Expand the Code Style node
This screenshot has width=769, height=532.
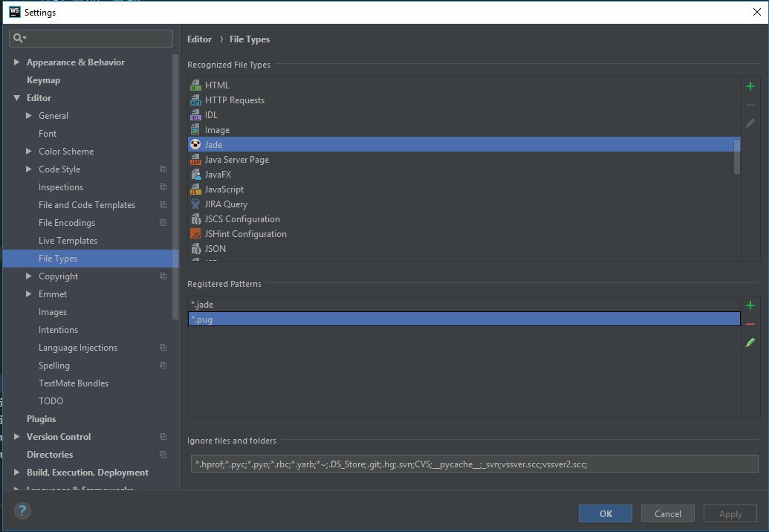click(29, 169)
